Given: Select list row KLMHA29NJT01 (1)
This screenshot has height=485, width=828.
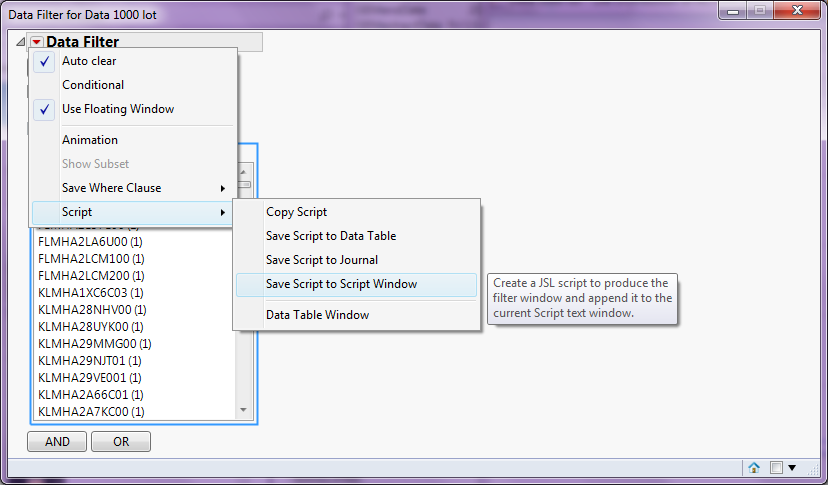Looking at the screenshot, I should point(135,361).
